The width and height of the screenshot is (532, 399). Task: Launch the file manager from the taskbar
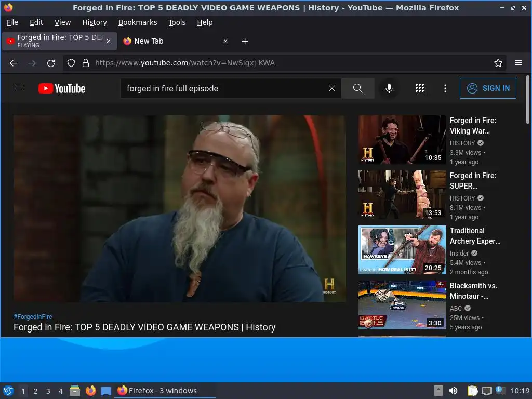click(x=75, y=391)
